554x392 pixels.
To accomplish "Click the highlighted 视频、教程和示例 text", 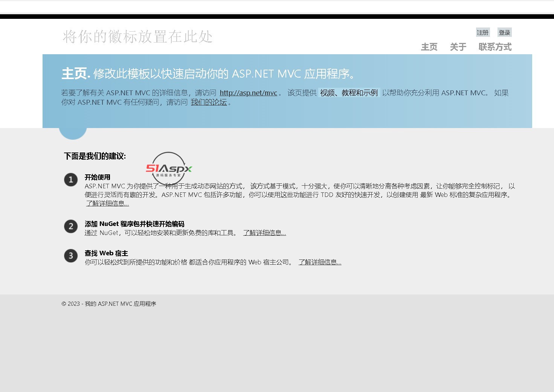I will click(x=349, y=93).
